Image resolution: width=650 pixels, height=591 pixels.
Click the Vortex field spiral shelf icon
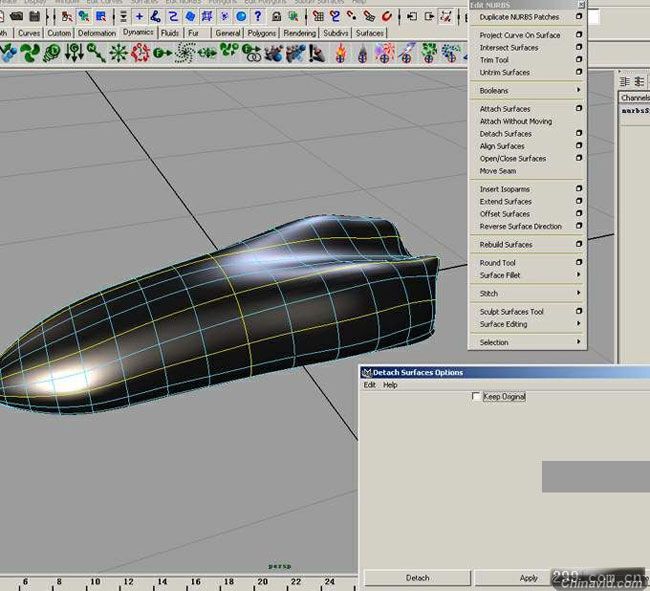point(184,53)
